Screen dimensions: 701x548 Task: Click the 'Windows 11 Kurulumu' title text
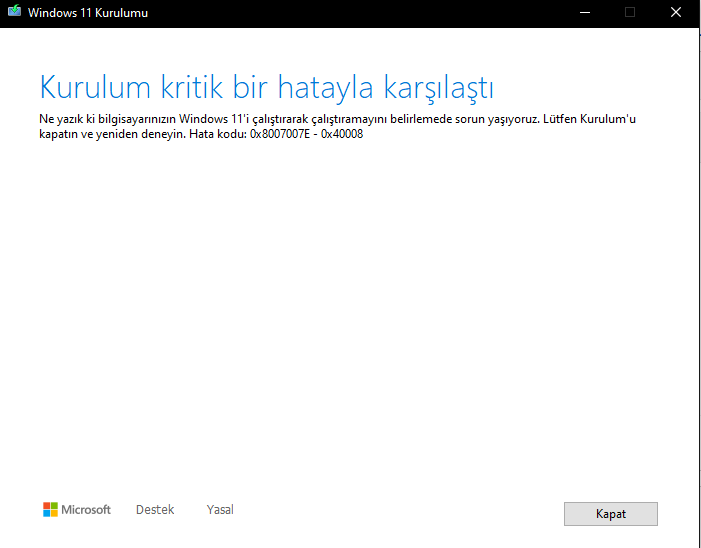88,13
